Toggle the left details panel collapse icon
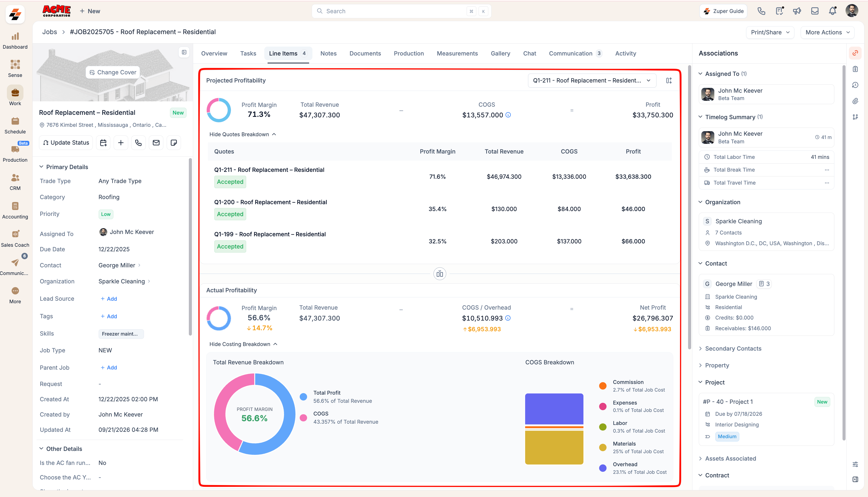Viewport: 868px width, 497px height. coord(184,52)
